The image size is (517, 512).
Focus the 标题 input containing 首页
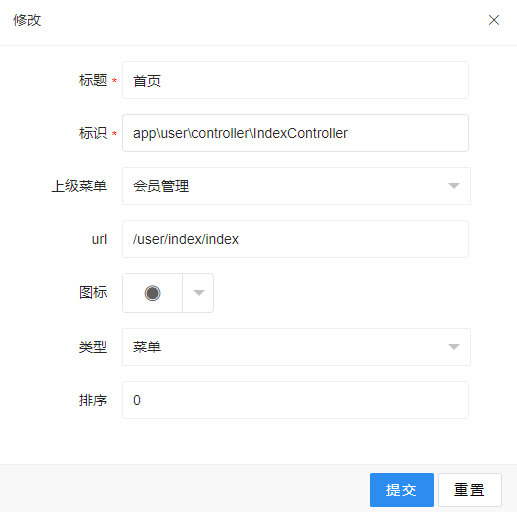click(x=295, y=80)
